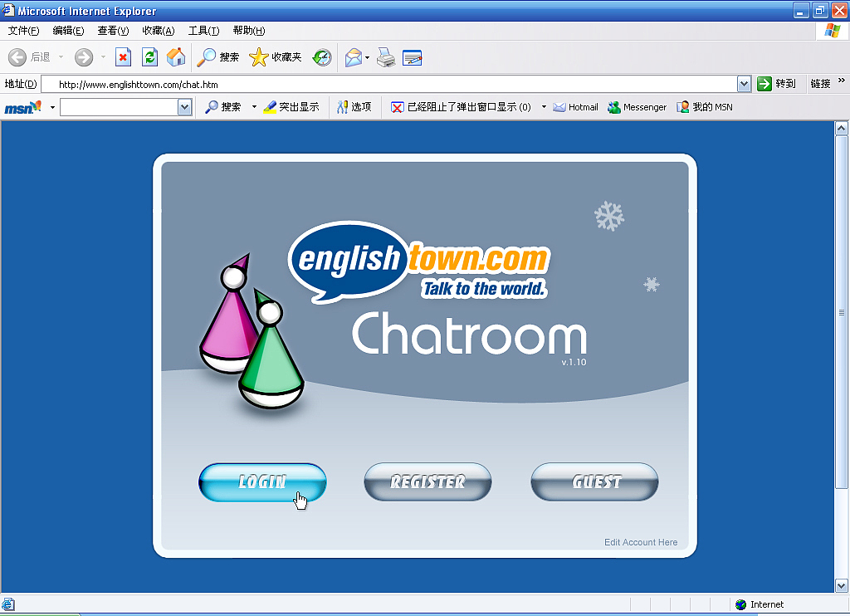Screen dimensions: 850x616
Task: Click inside the address URL field
Action: tap(389, 84)
